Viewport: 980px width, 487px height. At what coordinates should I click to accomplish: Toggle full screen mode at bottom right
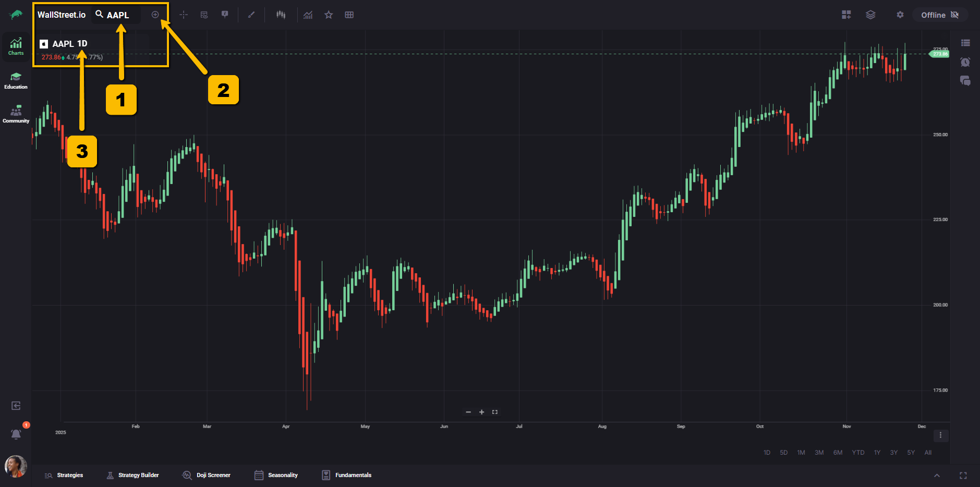(963, 476)
